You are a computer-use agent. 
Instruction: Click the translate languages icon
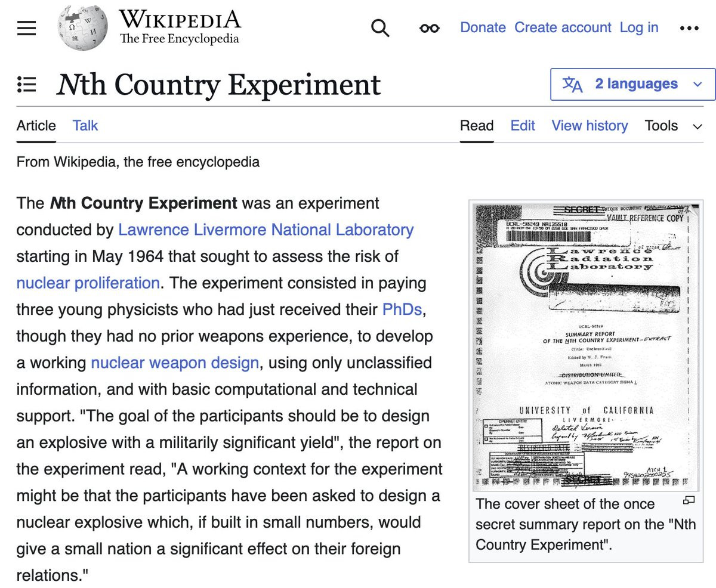[x=573, y=84]
